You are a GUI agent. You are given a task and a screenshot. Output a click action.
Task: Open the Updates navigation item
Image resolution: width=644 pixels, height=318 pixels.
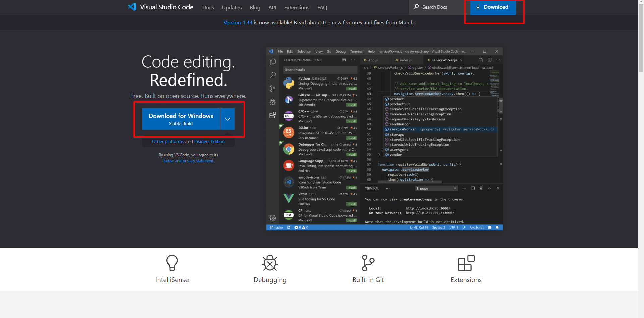(232, 7)
